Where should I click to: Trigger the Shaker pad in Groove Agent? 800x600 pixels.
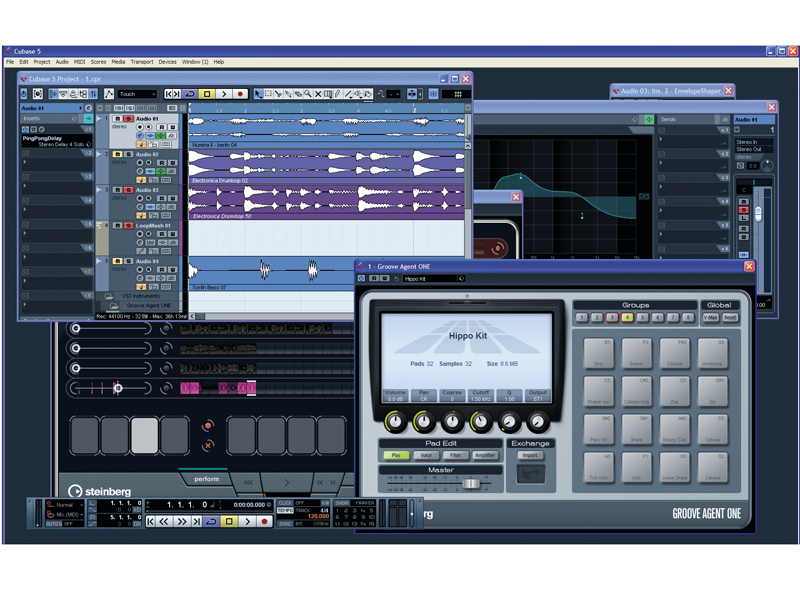click(x=636, y=353)
